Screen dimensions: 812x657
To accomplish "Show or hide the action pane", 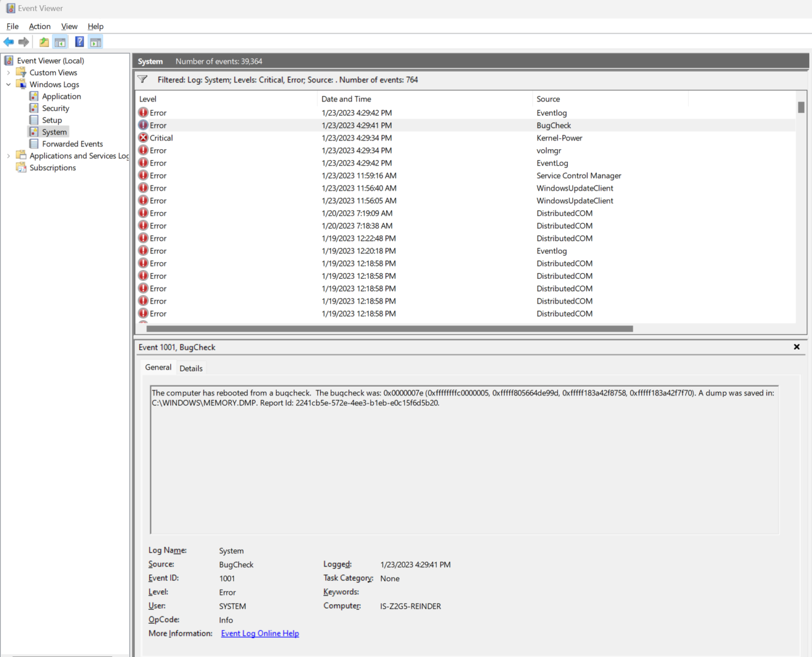I will click(96, 41).
